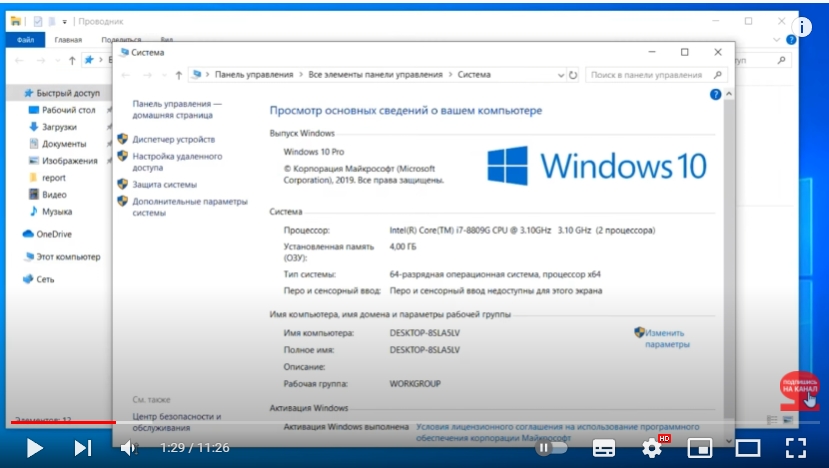Click shield icon beside Защита системы
The height and width of the screenshot is (468, 829).
(123, 184)
